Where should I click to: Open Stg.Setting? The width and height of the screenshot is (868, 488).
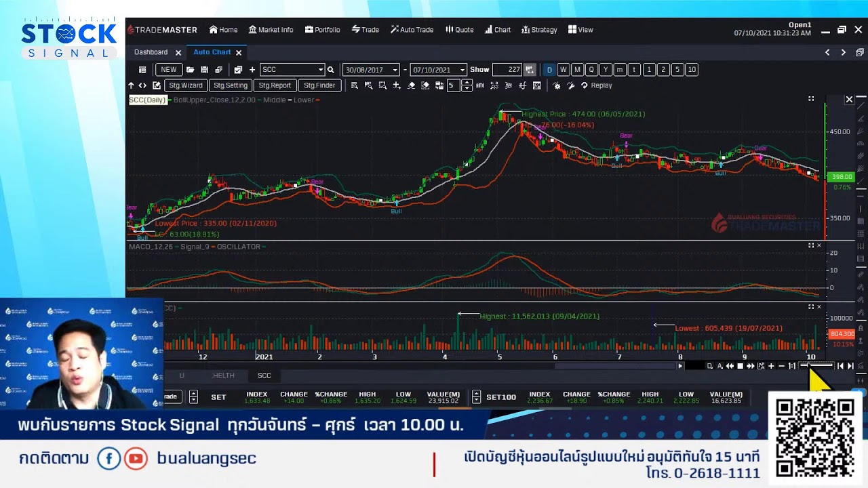231,85
